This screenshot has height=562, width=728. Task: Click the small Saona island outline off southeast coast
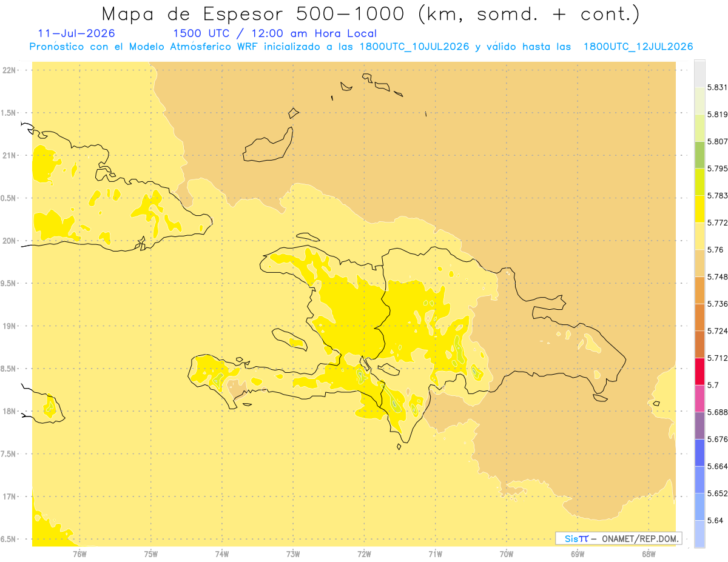point(601,398)
